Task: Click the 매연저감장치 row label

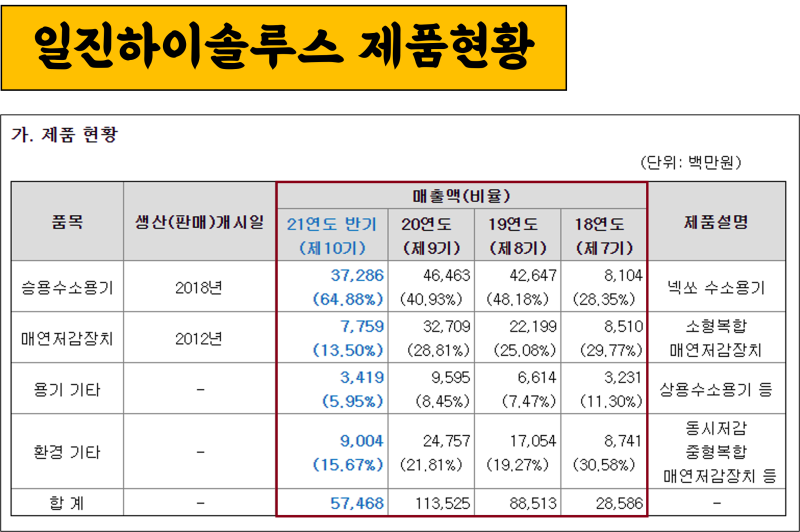Action: (67, 339)
